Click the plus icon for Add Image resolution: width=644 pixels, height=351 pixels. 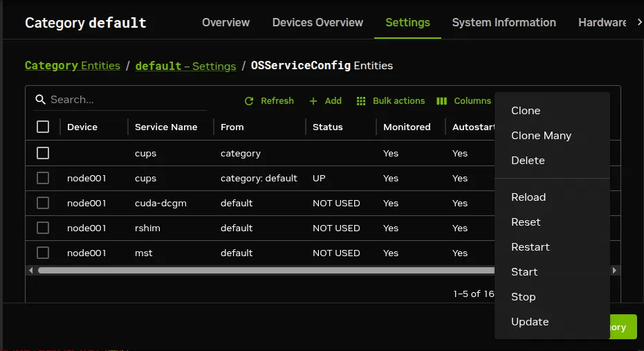click(x=313, y=101)
